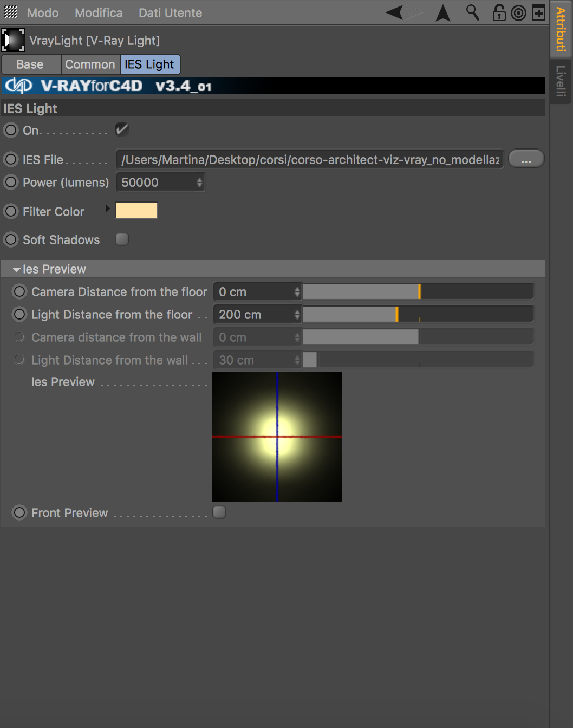Viewport: 573px width, 728px height.
Task: Toggle the On checkbox
Action: pyautogui.click(x=122, y=129)
